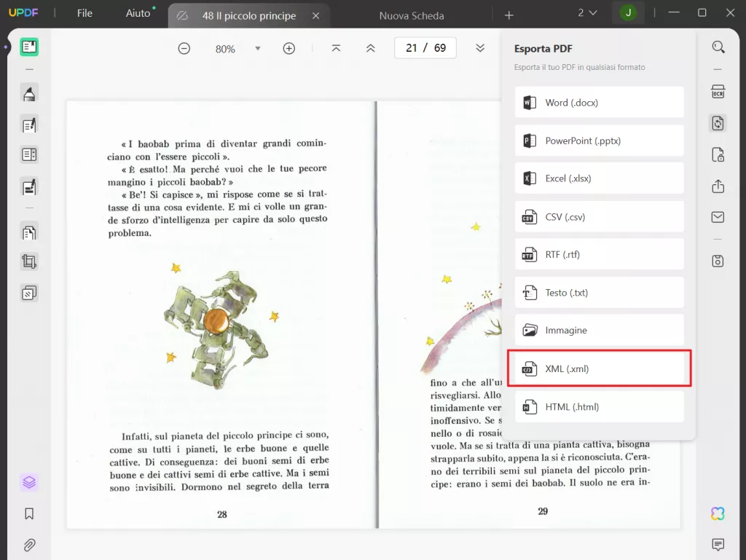Screen dimensions: 746x560
Task: Open the File menu
Action: (x=85, y=12)
